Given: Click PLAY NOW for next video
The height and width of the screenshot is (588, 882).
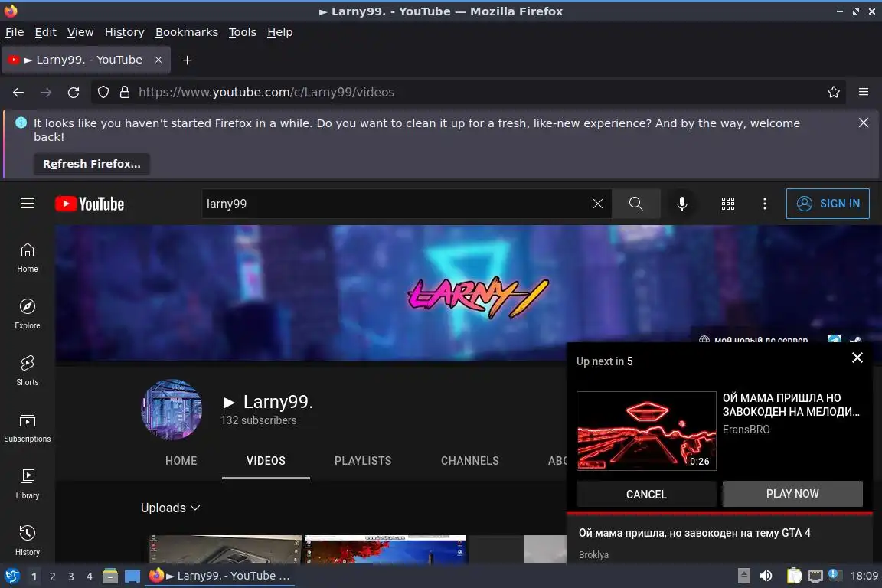Looking at the screenshot, I should tap(792, 494).
